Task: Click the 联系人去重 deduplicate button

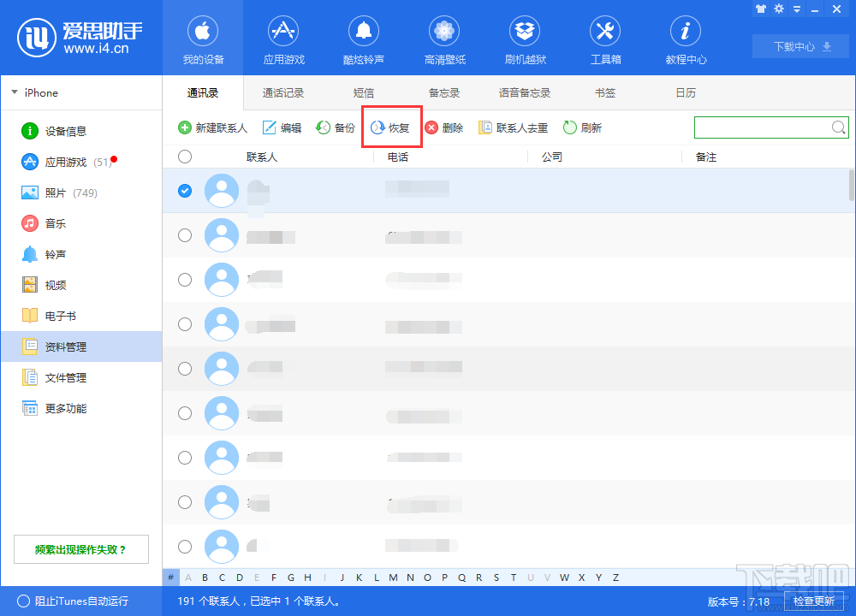Action: 513,127
